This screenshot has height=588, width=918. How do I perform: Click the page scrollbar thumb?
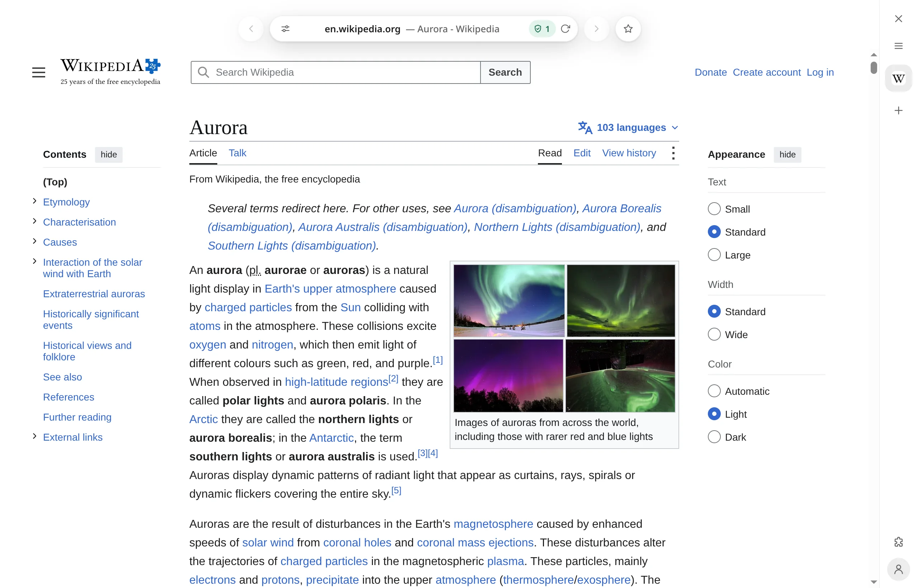(874, 67)
